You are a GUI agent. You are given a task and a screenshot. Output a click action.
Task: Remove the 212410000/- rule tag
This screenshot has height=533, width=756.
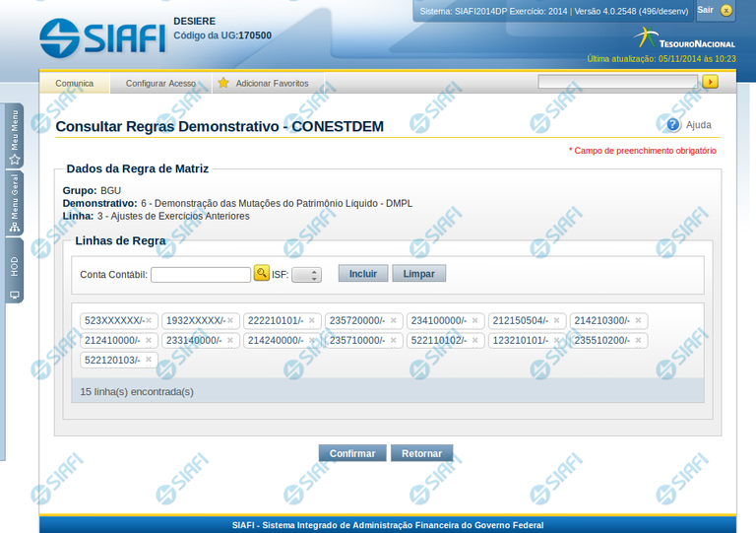[x=149, y=340]
